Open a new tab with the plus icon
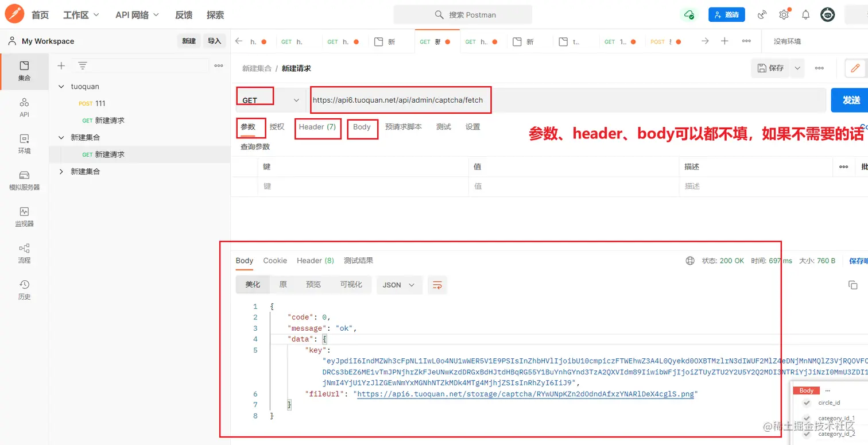Screen dimensions: 868x445 (724, 41)
